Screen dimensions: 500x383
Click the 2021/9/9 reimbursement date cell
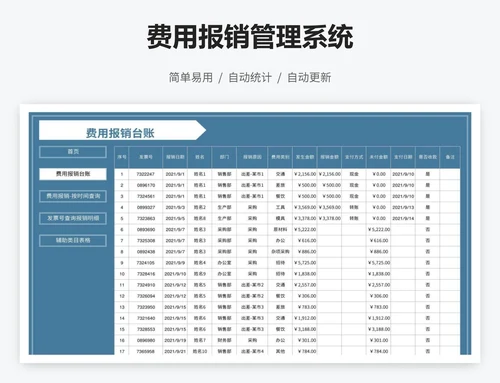[175, 263]
